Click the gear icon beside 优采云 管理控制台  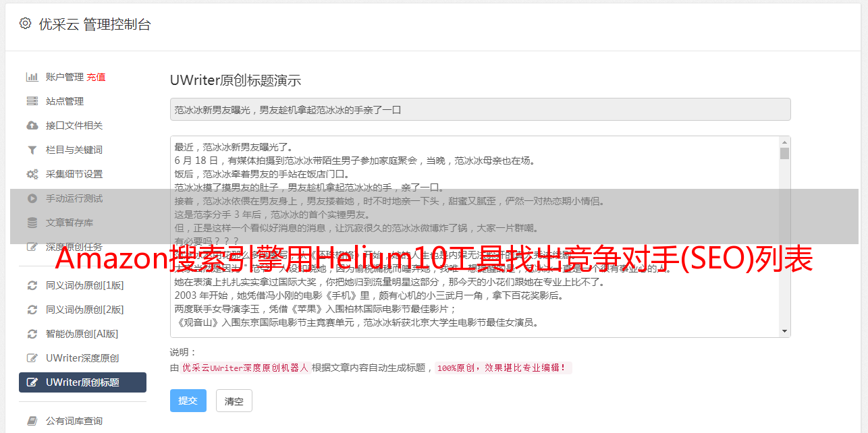pyautogui.click(x=25, y=24)
